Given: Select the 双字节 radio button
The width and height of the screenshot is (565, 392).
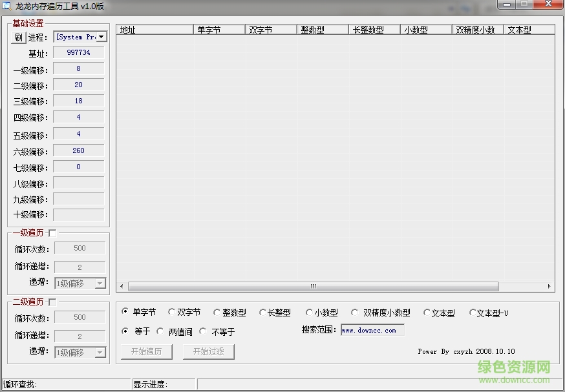Looking at the screenshot, I should [171, 312].
